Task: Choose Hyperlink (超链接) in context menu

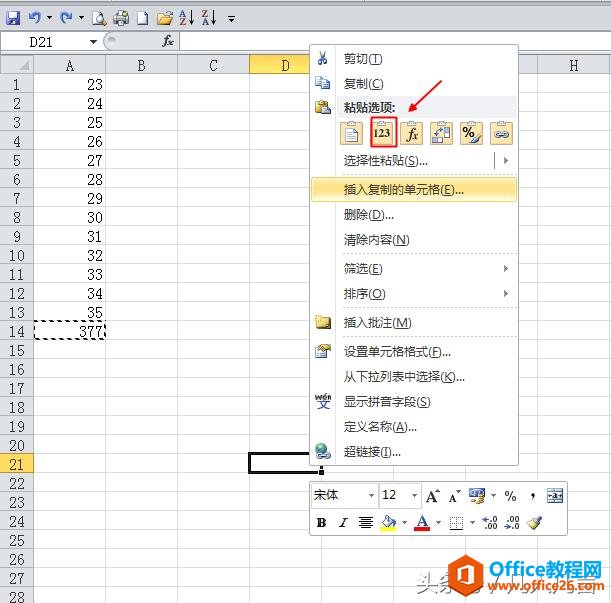Action: pos(415,452)
